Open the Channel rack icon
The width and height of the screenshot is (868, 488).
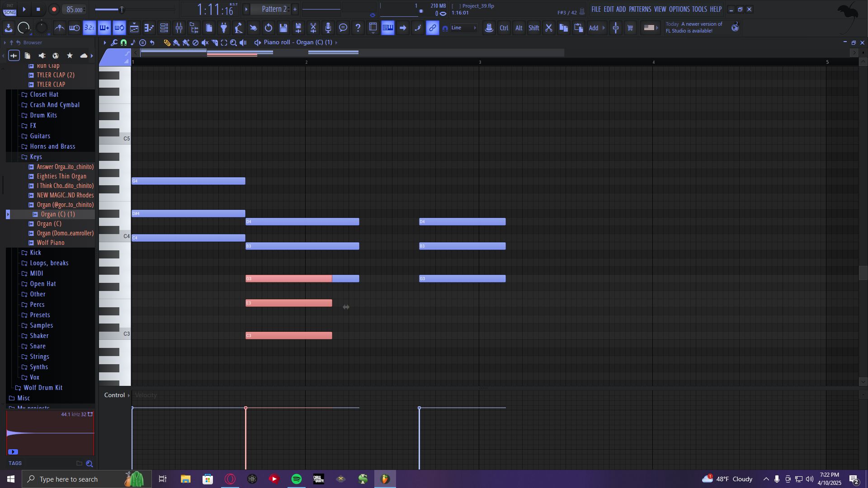click(x=164, y=28)
